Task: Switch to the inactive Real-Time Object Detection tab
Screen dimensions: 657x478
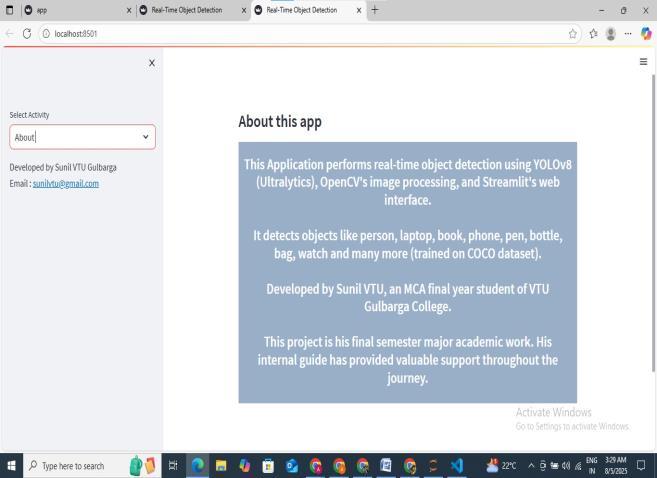Action: (193, 10)
